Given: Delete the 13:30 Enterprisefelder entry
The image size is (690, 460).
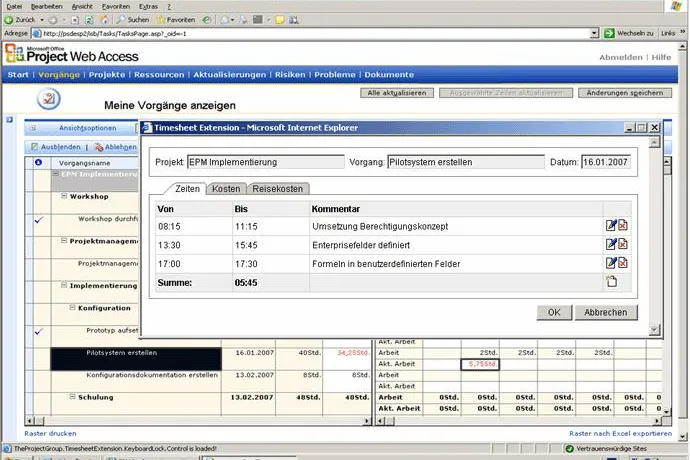Looking at the screenshot, I should 623,244.
